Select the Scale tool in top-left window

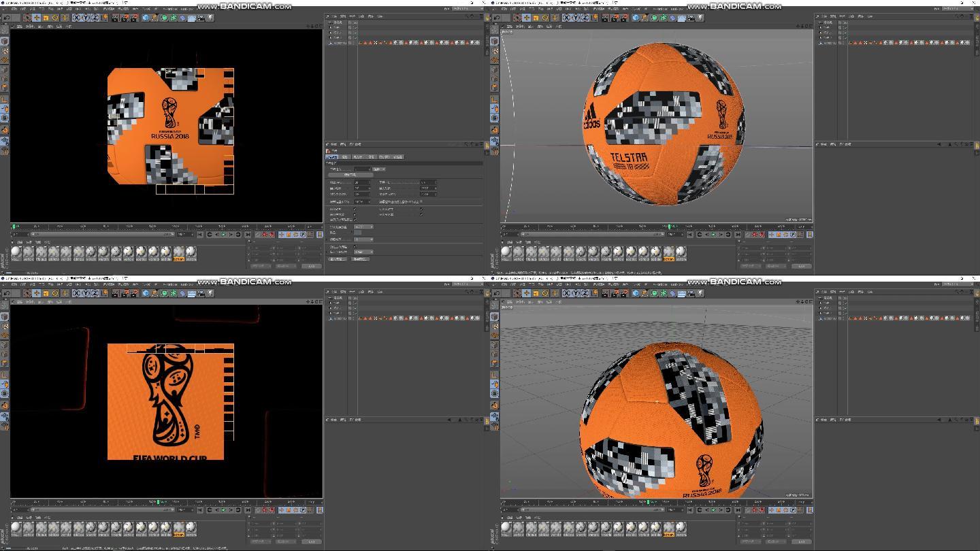click(46, 18)
